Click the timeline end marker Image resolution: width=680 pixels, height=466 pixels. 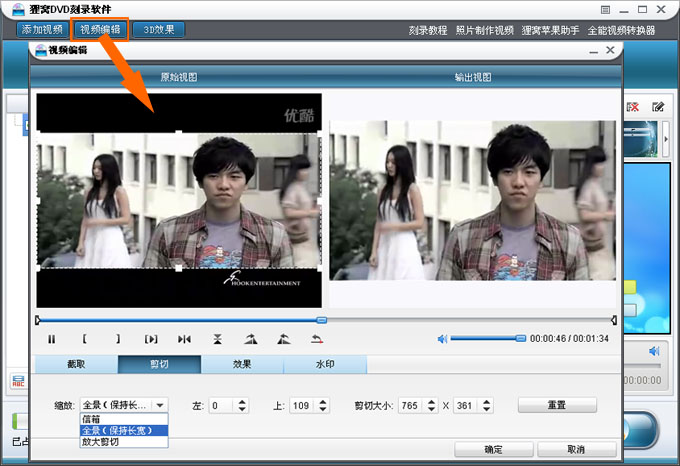point(614,320)
